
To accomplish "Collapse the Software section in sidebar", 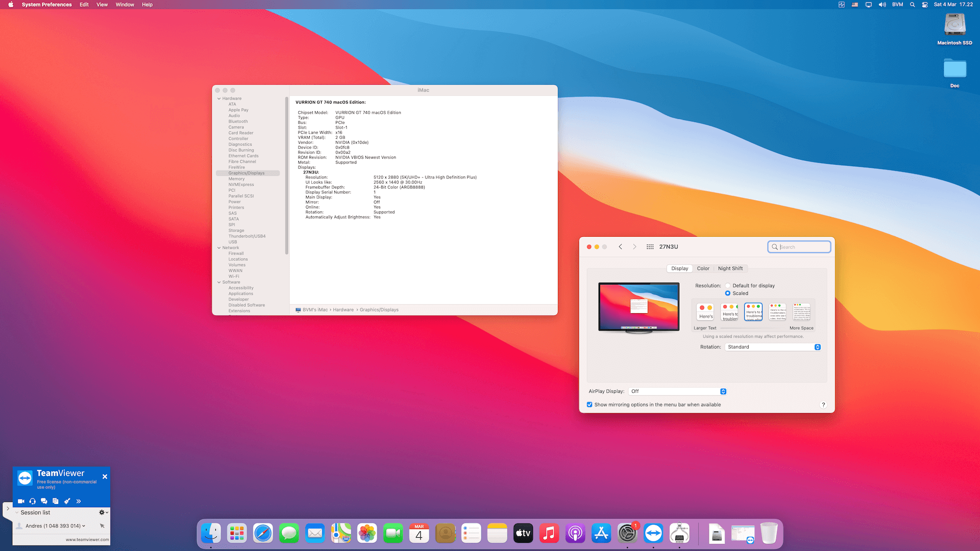I will click(x=219, y=282).
